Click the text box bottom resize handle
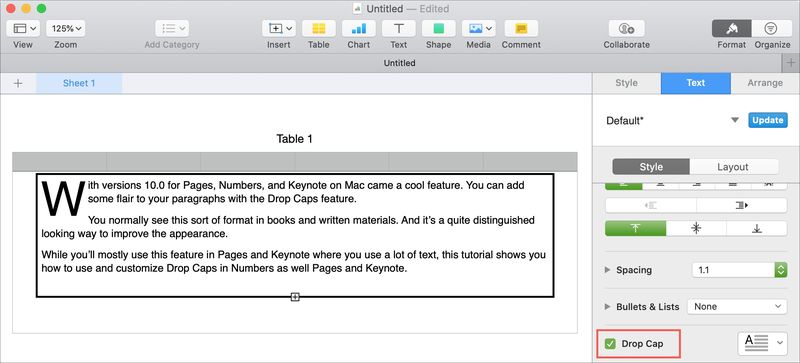Viewport: 800px width, 363px height. click(x=295, y=297)
